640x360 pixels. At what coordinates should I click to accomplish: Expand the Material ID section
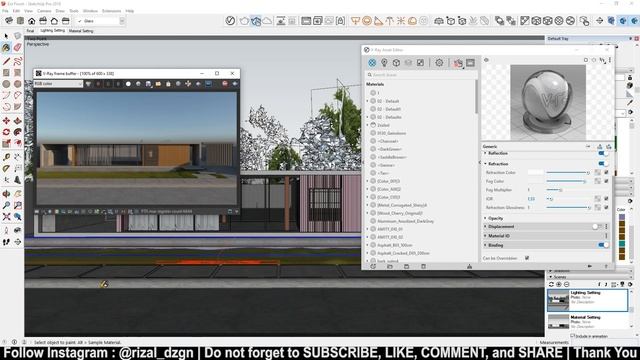485,236
